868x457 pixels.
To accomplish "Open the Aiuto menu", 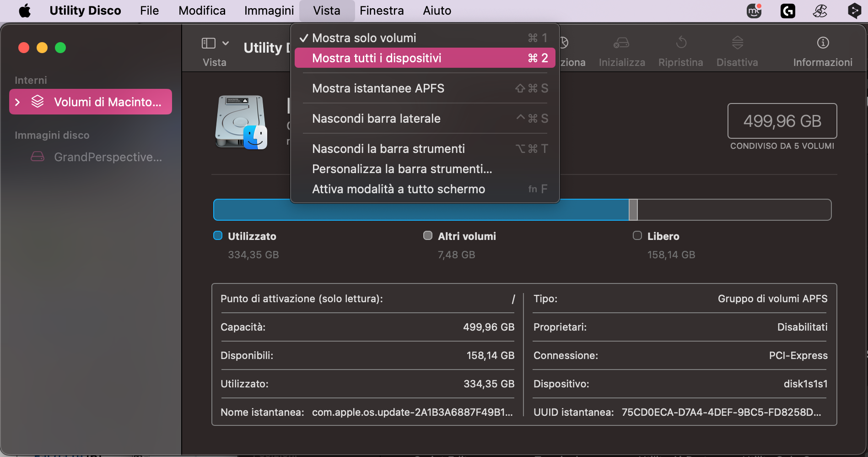I will pos(437,11).
